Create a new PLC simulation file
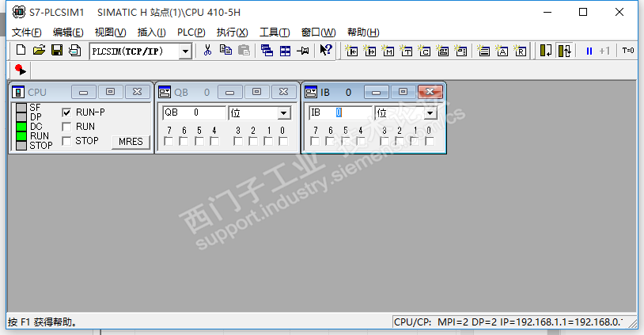The image size is (644, 335). [21, 51]
